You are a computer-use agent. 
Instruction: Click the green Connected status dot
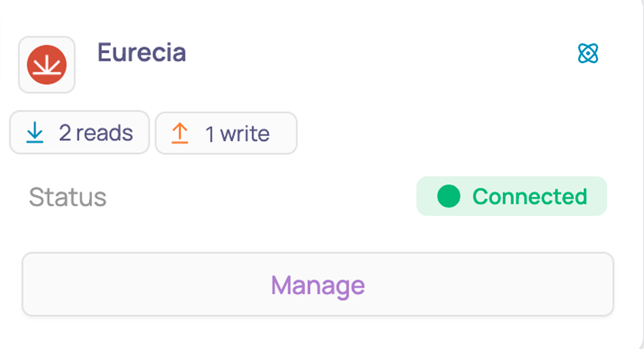(x=449, y=196)
